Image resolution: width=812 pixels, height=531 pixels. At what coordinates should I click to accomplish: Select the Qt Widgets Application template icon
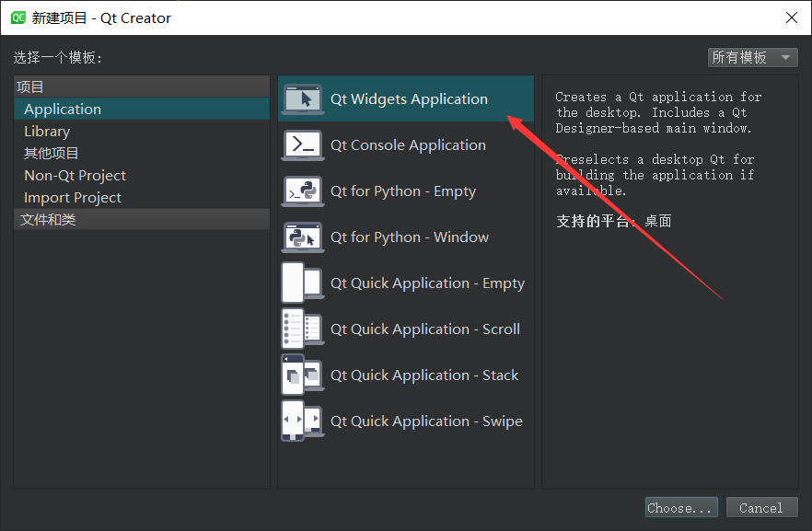coord(303,98)
